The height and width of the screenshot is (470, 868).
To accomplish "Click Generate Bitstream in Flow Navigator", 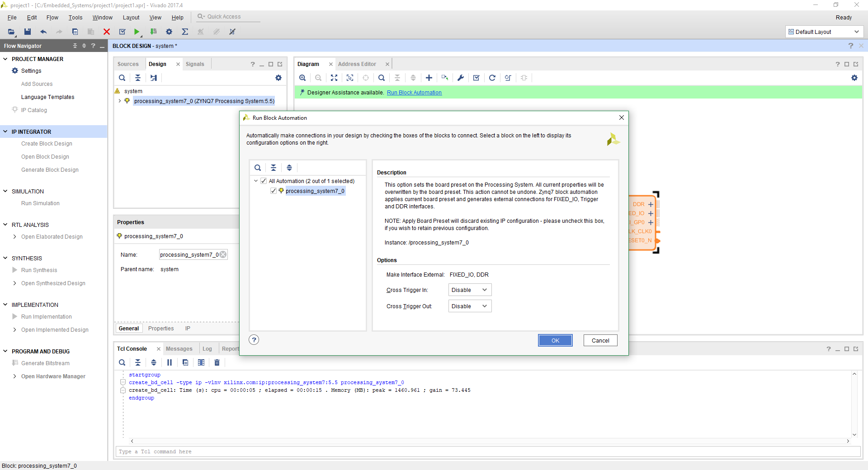I will [45, 363].
